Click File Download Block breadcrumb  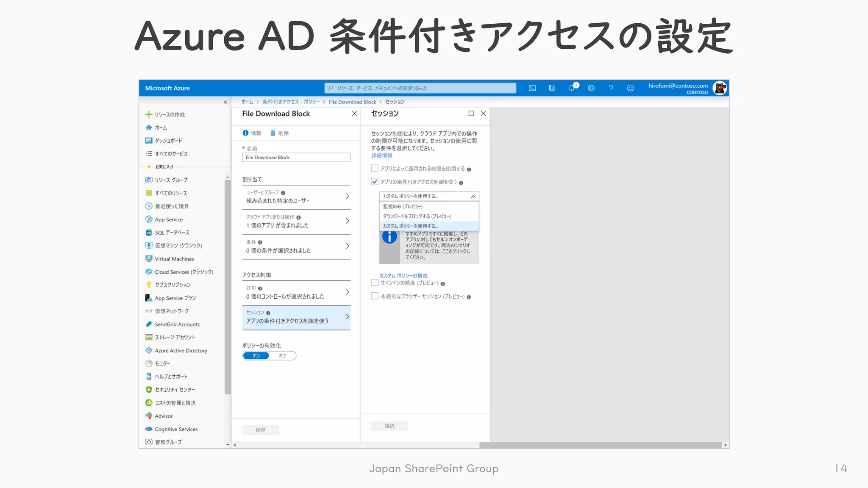point(352,102)
